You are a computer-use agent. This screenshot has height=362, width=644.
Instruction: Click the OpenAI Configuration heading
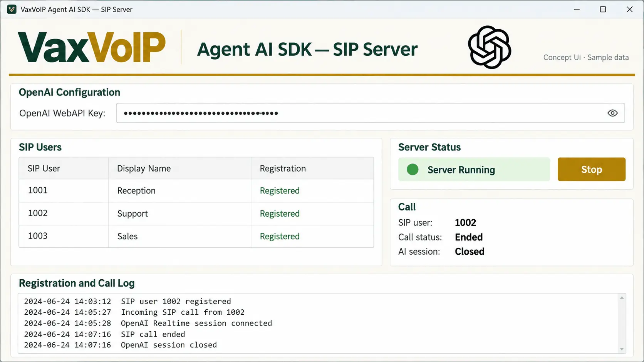[x=70, y=92]
